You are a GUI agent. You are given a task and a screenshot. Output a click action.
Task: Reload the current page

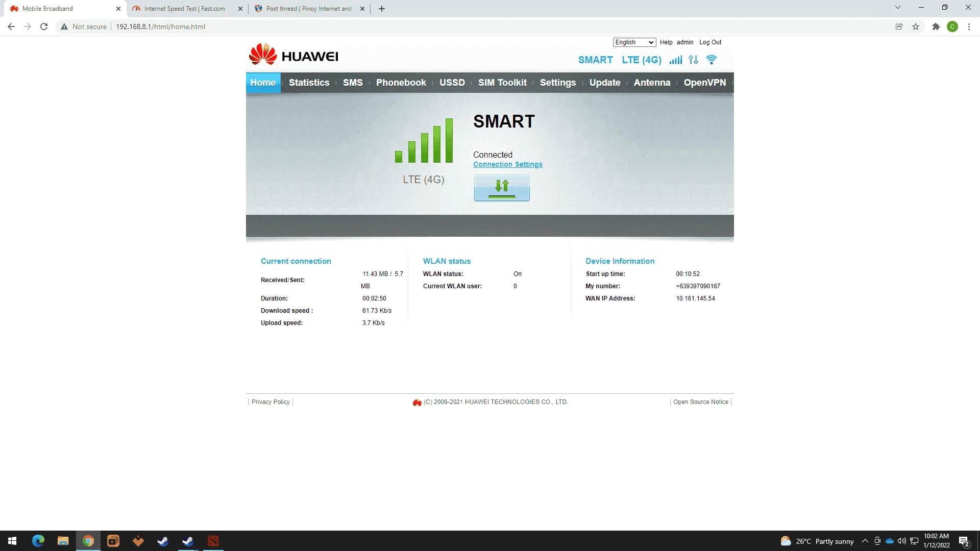coord(44,27)
